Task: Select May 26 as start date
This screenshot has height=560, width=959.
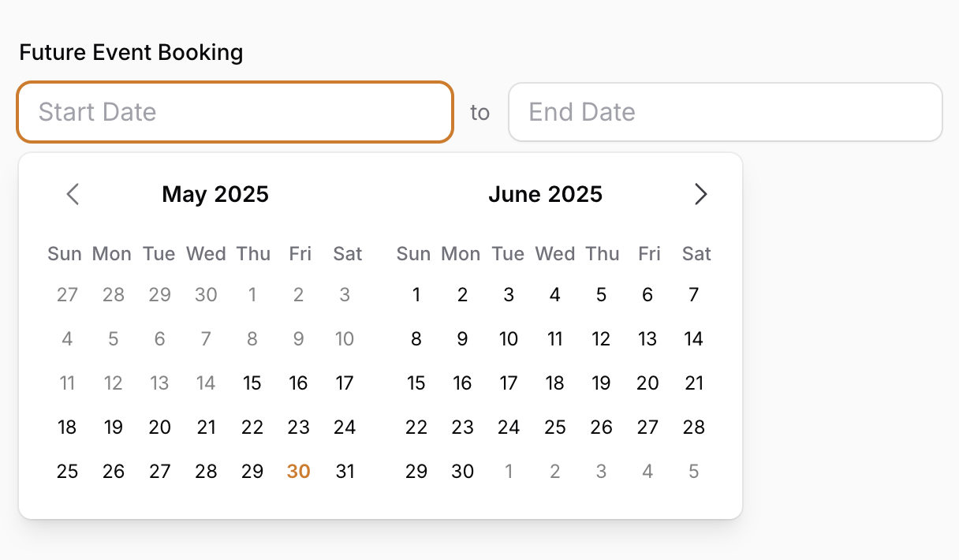Action: pyautogui.click(x=114, y=472)
